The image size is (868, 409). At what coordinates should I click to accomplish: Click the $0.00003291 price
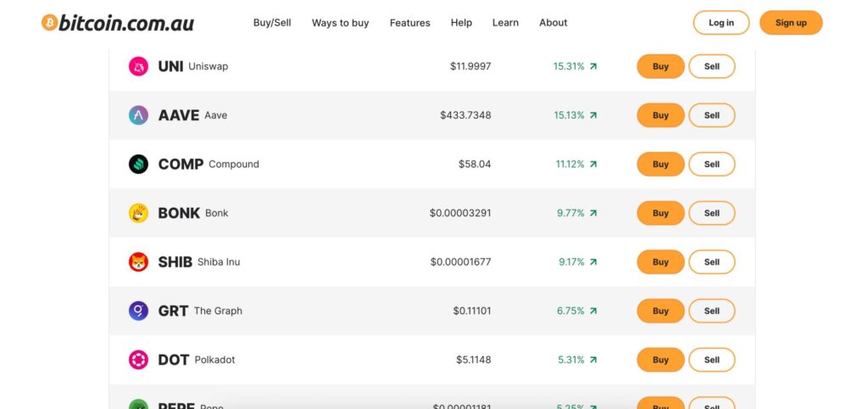coord(460,213)
